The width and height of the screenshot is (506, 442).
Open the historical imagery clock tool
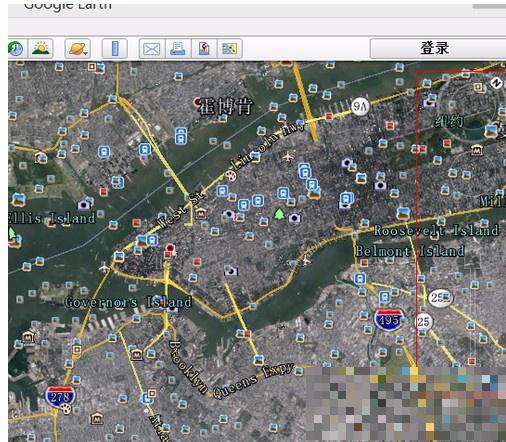[x=15, y=49]
